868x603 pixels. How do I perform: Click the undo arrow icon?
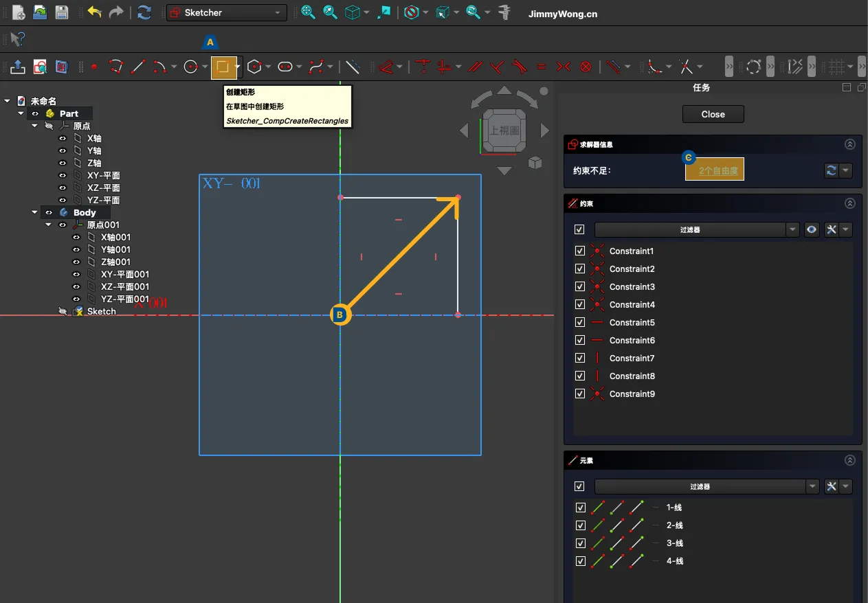pyautogui.click(x=94, y=12)
